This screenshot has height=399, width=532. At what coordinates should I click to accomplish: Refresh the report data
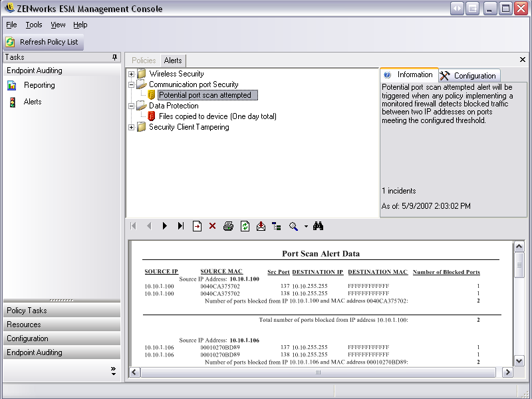tap(245, 226)
